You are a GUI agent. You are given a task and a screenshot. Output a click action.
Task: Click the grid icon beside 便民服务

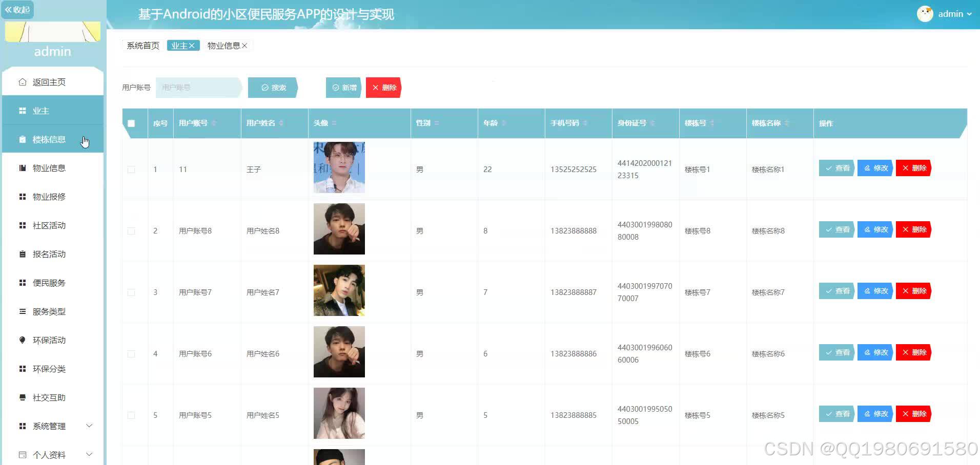(22, 283)
